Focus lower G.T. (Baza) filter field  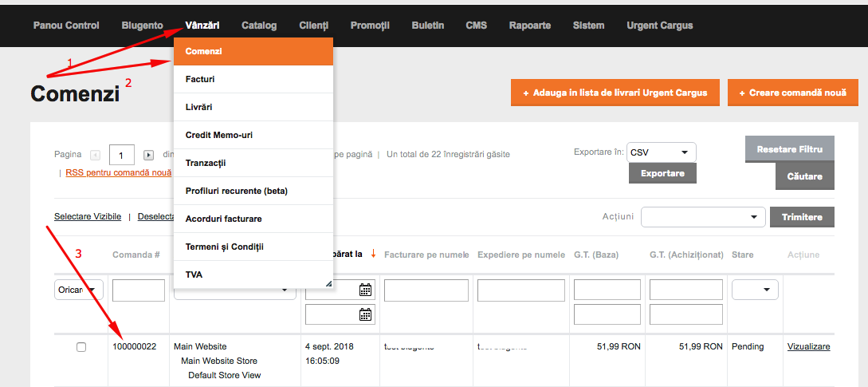607,314
